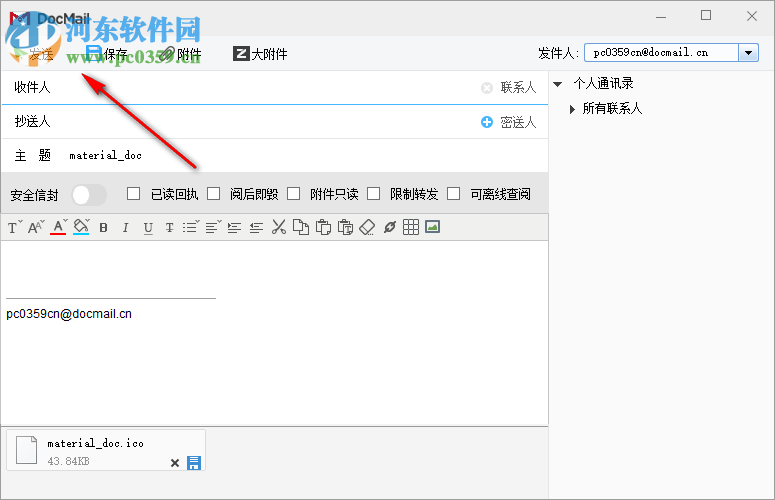Click the 保存 save button
775x500 pixels.
click(107, 53)
